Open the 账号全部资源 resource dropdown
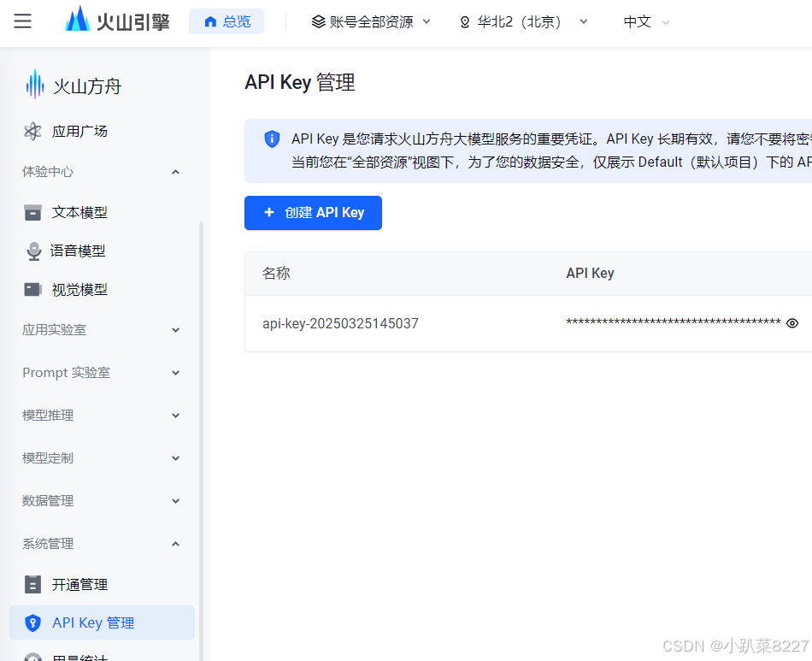Screen dimensions: 812x661 click(x=371, y=21)
